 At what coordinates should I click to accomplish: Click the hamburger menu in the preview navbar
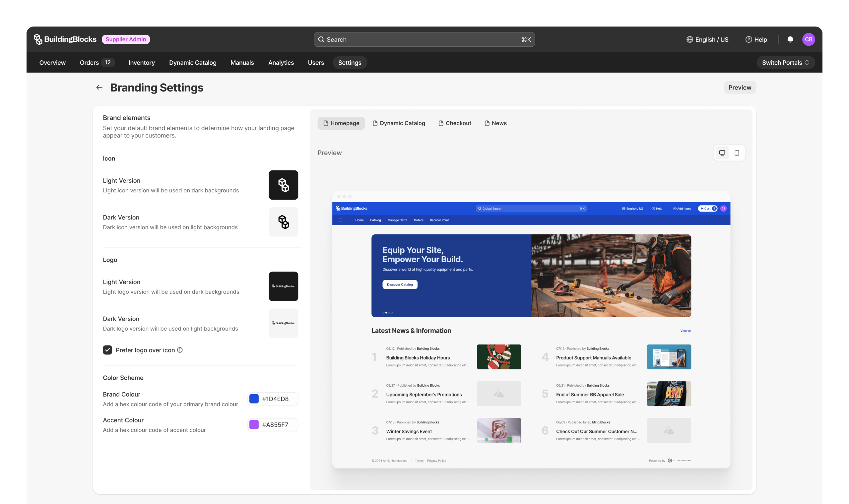coord(340,220)
